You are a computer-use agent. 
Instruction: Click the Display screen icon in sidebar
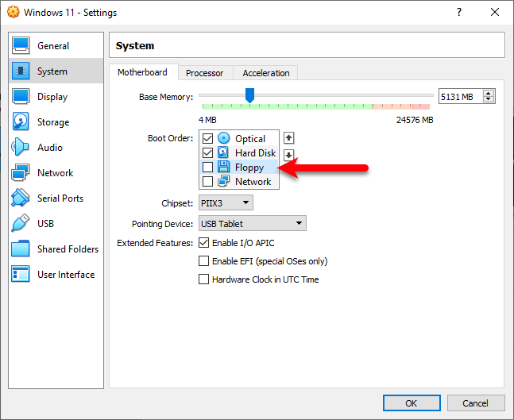[21, 96]
